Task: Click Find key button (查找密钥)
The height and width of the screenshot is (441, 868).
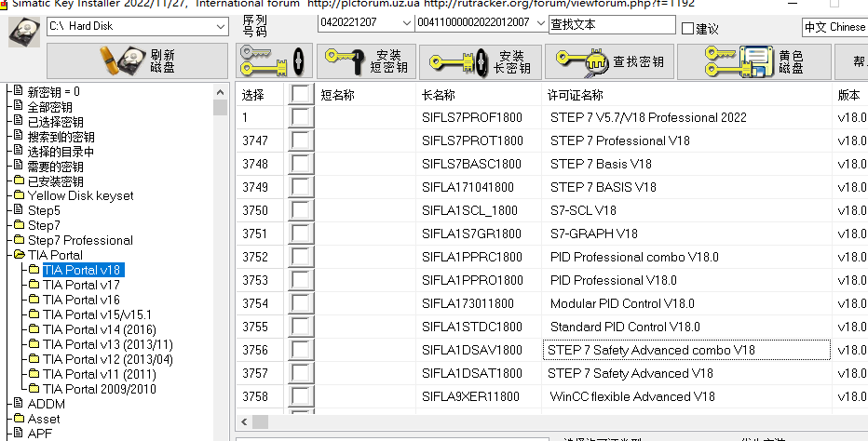Action: (609, 60)
